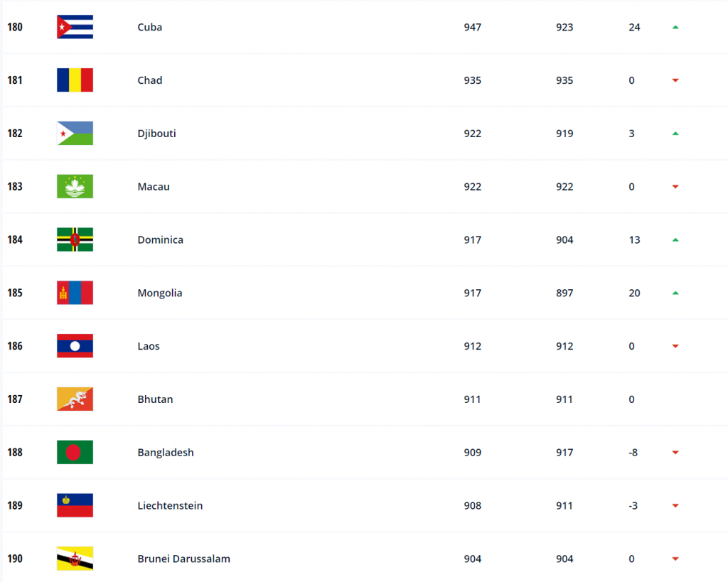Screen dimensions: 728x582
Task: Click Bangladesh's red decline arrow
Action: (x=675, y=453)
